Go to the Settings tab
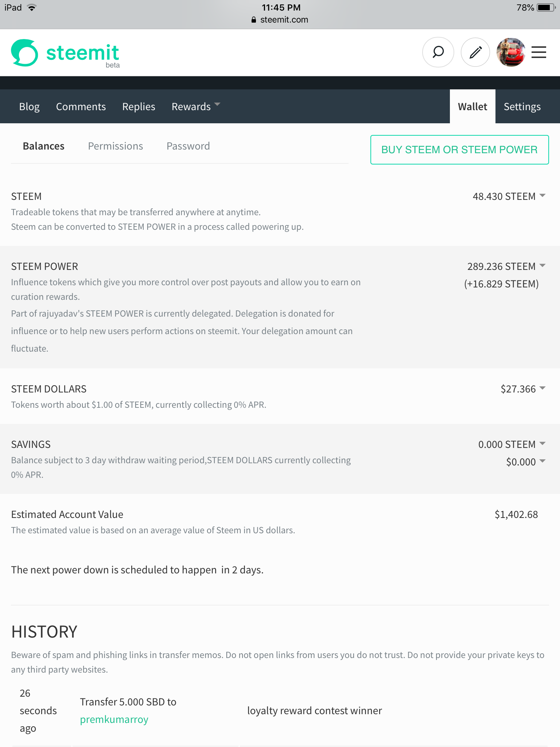 [522, 107]
